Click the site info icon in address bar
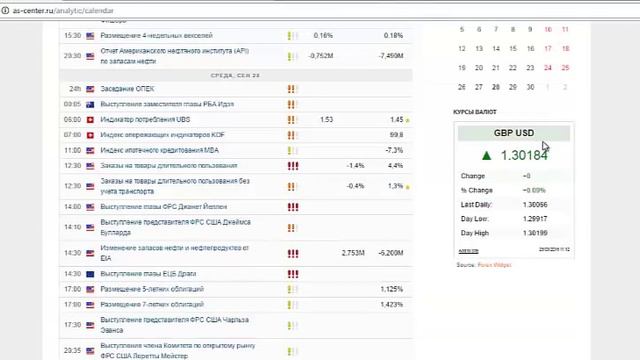This screenshot has width=640, height=360. click(5, 11)
